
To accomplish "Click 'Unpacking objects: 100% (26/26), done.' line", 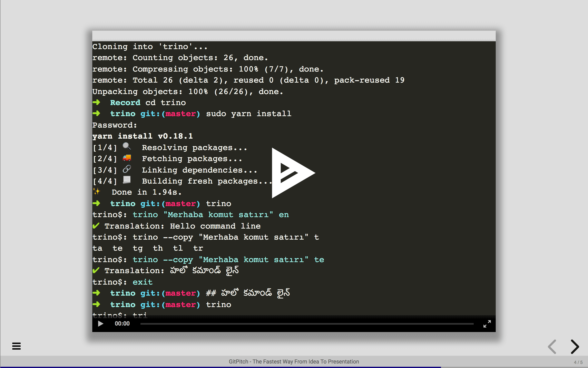I will [x=188, y=92].
